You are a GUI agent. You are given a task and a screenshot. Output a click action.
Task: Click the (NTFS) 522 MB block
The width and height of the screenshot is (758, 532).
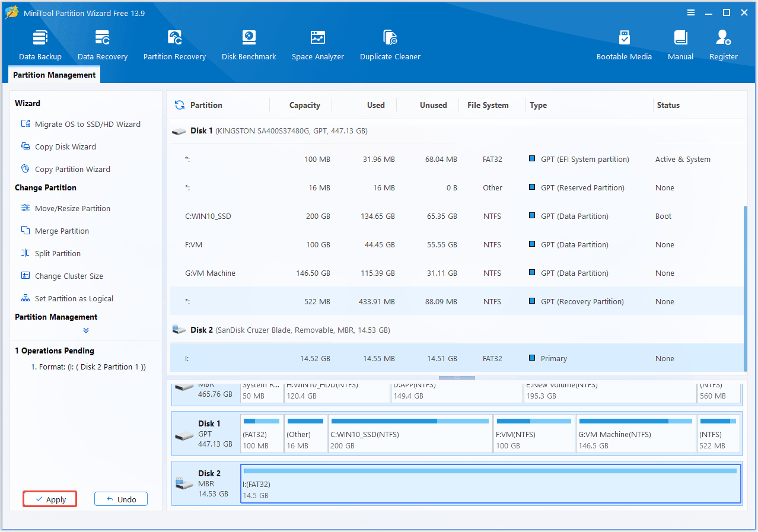[x=719, y=434]
